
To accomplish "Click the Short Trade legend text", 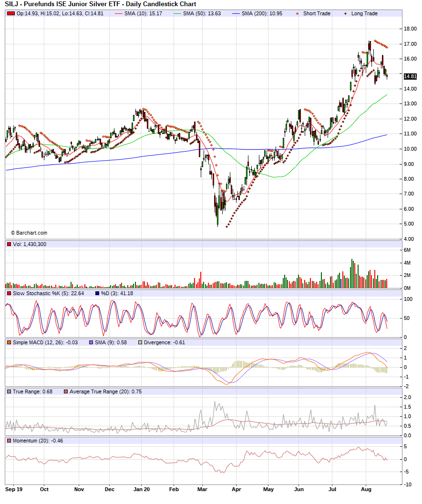I will click(x=317, y=13).
